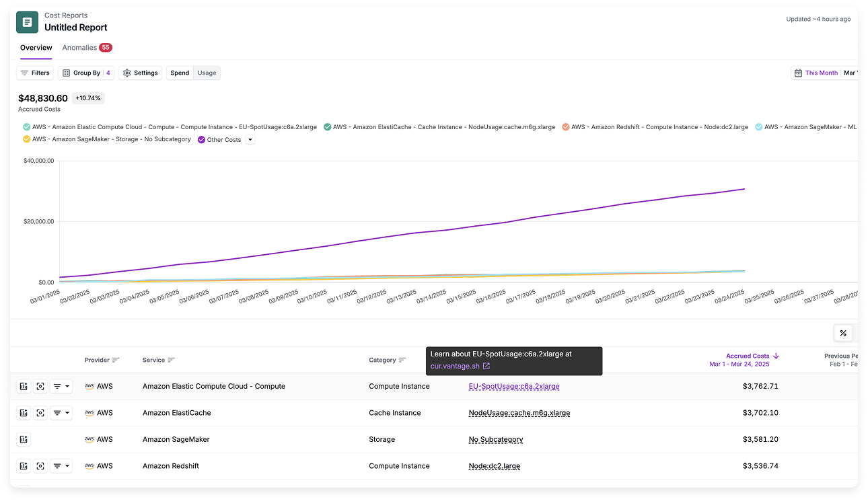The width and height of the screenshot is (868, 501).
Task: Toggle the ElastiCache NodeUsage:cache.m6g.xlarge legend checkbox
Action: [328, 127]
